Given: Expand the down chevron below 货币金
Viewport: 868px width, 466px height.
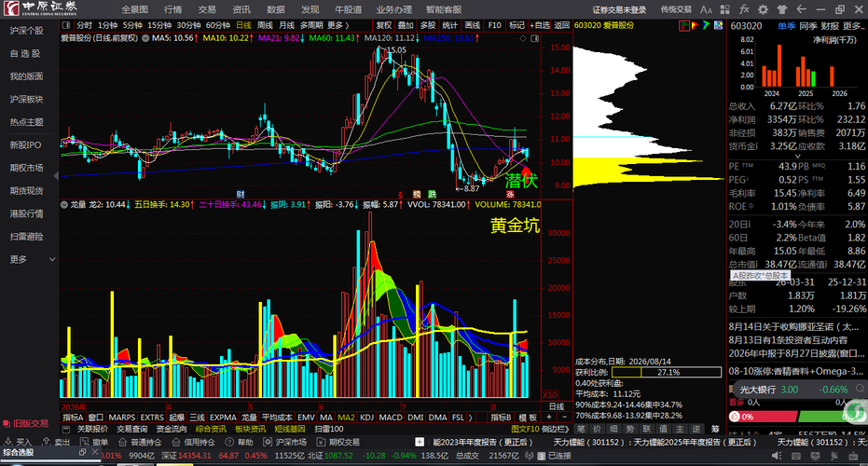Looking at the screenshot, I should (x=797, y=157).
